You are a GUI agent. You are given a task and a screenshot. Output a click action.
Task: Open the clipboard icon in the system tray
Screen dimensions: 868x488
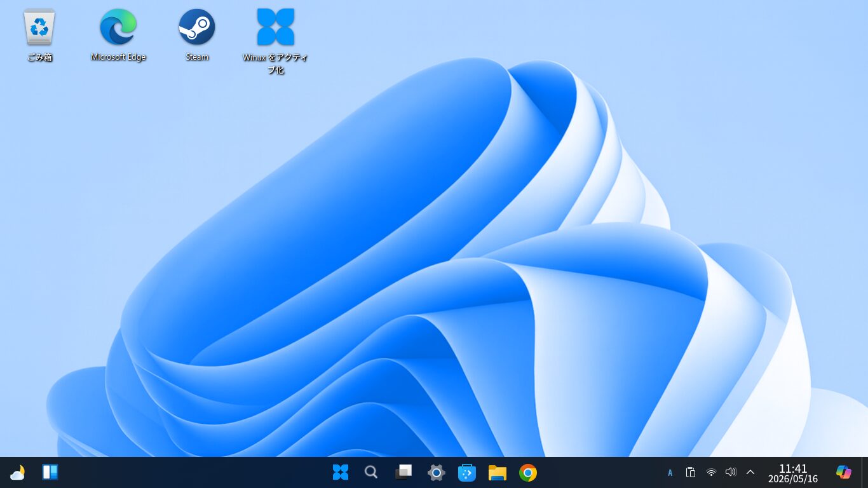click(x=691, y=472)
